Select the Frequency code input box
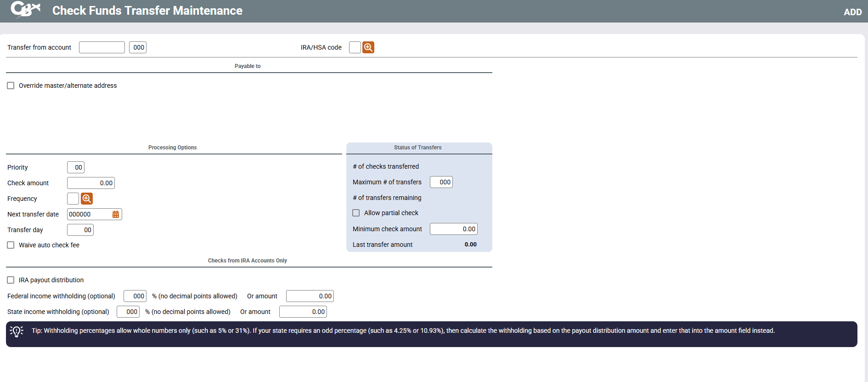The width and height of the screenshot is (868, 382). [73, 199]
